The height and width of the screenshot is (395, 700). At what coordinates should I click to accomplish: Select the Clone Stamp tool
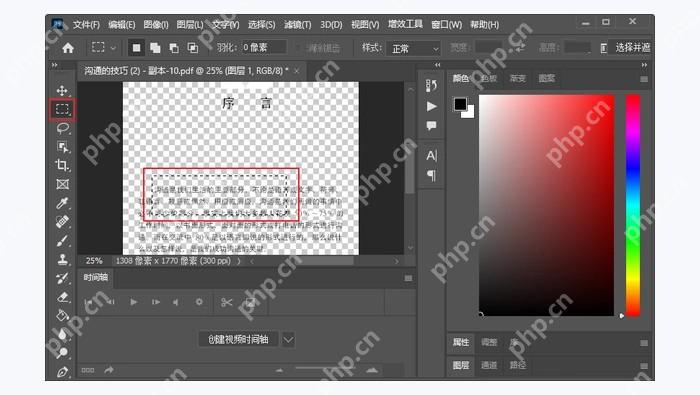click(x=62, y=259)
